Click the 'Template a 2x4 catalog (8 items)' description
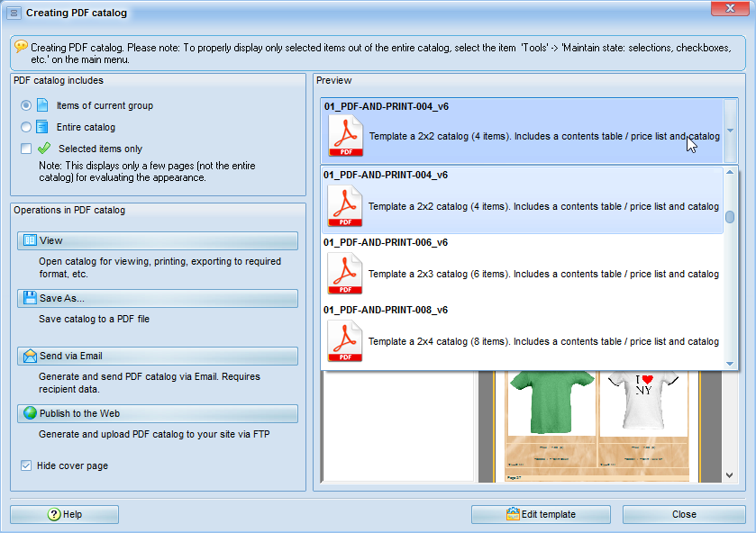The width and height of the screenshot is (756, 533). coord(543,341)
